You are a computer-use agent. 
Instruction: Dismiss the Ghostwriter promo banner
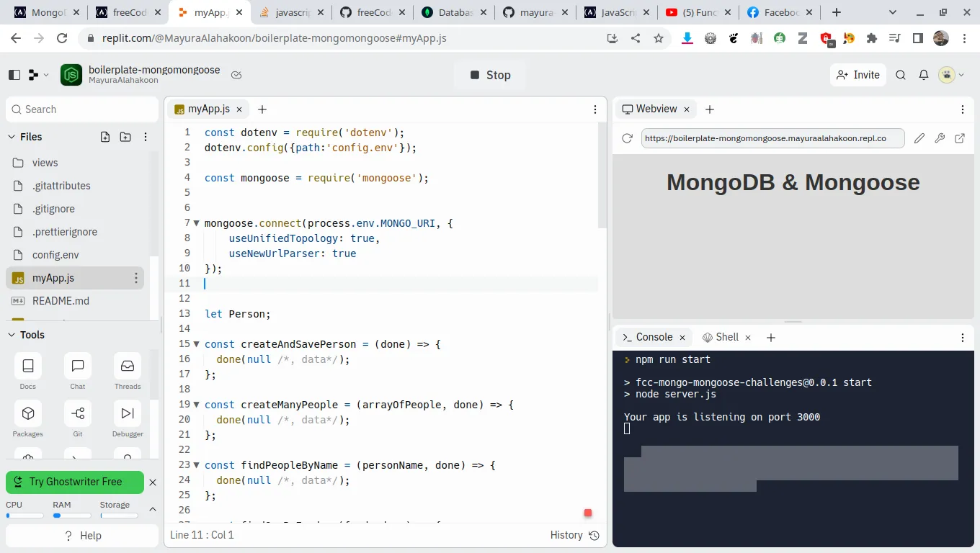pyautogui.click(x=153, y=482)
